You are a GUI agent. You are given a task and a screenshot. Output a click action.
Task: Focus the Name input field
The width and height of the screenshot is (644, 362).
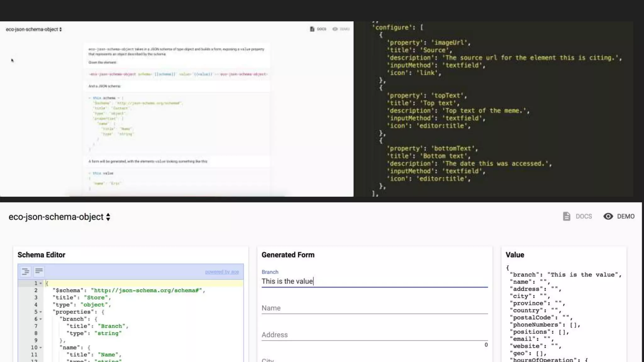click(374, 308)
